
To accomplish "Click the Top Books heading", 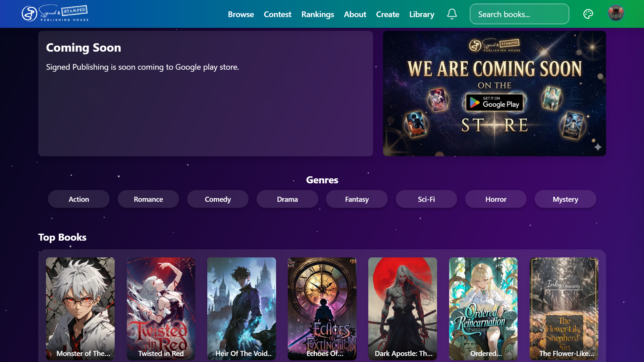I will click(x=62, y=237).
